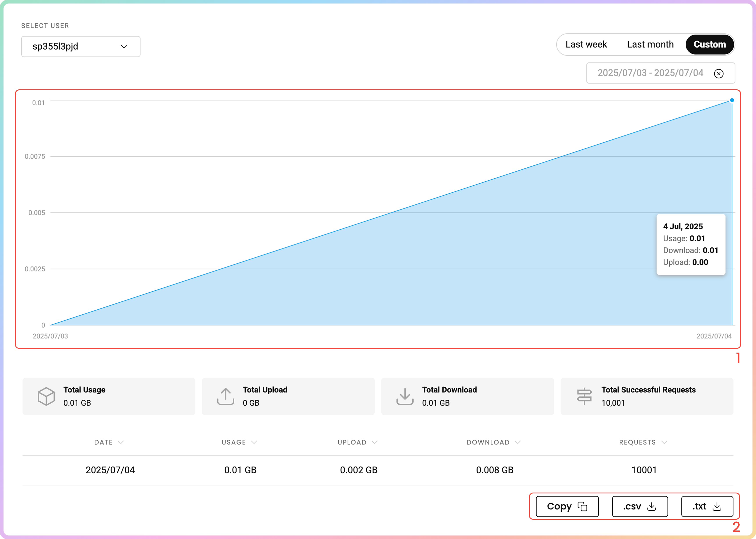The width and height of the screenshot is (756, 539).
Task: Click the 2025/07/04 x-axis label
Action: (x=714, y=336)
